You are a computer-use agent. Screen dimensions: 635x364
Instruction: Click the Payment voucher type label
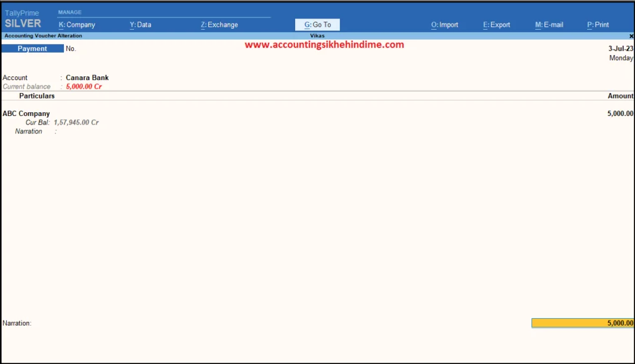tap(32, 48)
